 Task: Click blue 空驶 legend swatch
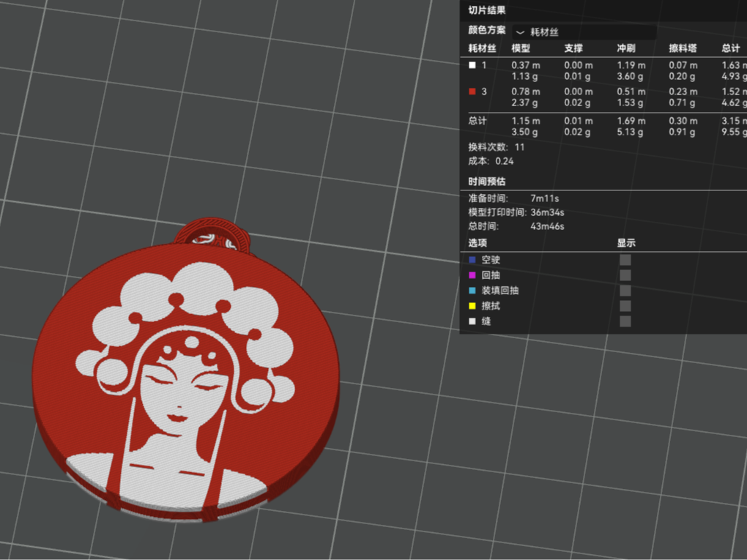tap(472, 260)
